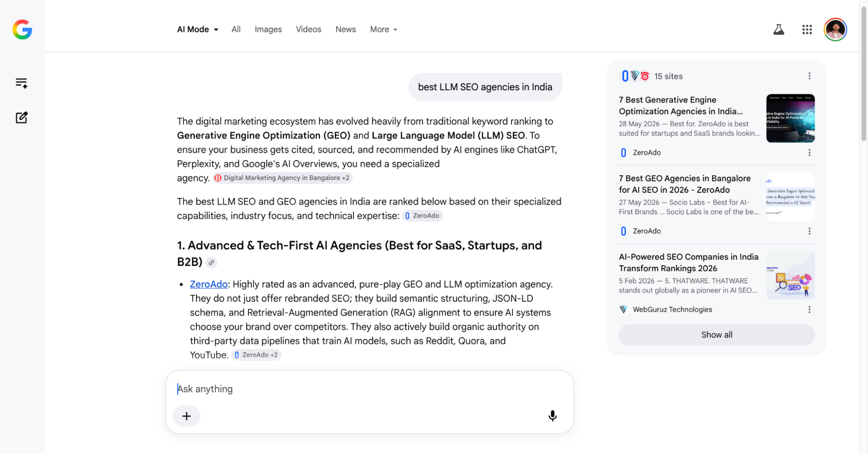Click thumbnail of AI-Powered SEO Companies article
The image size is (868, 454).
[x=790, y=275]
